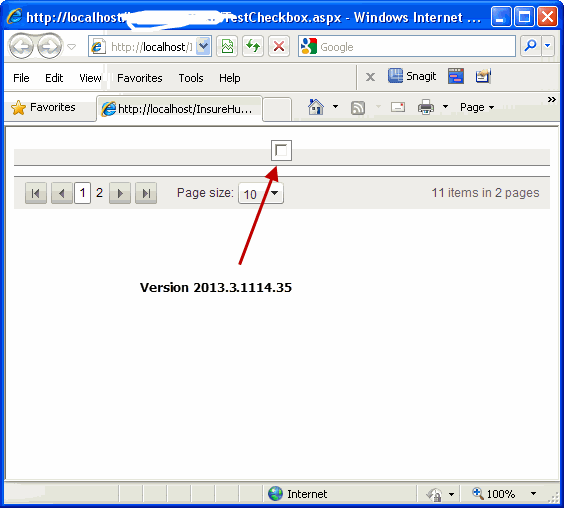Viewport: 564px width, 508px height.
Task: Select grid page number 1
Action: (82, 193)
